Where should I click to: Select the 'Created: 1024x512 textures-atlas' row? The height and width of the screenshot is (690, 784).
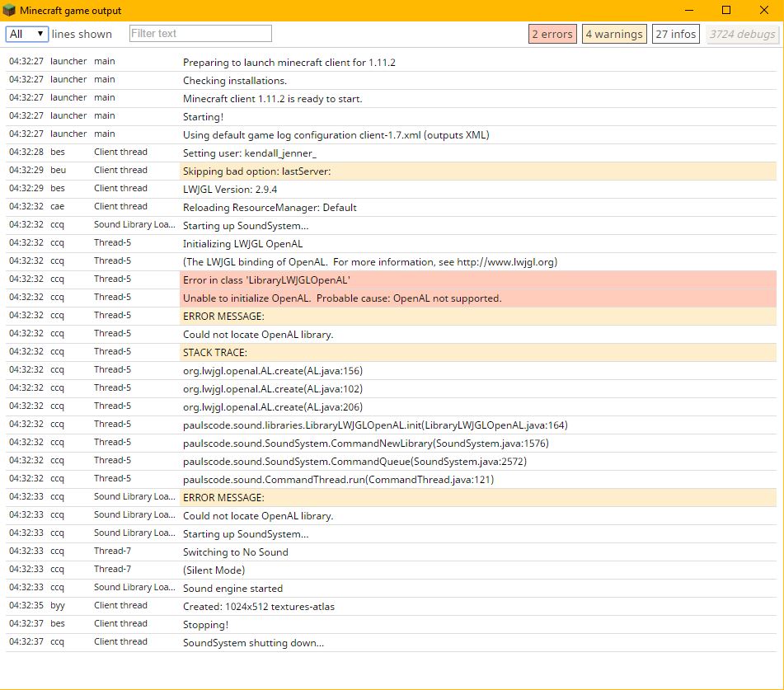pos(258,607)
